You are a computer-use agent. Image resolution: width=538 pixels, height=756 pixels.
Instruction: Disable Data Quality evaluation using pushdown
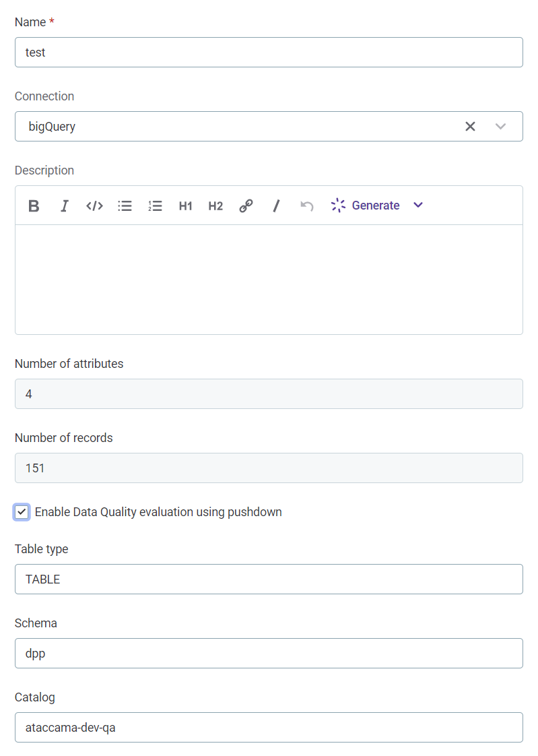point(22,512)
